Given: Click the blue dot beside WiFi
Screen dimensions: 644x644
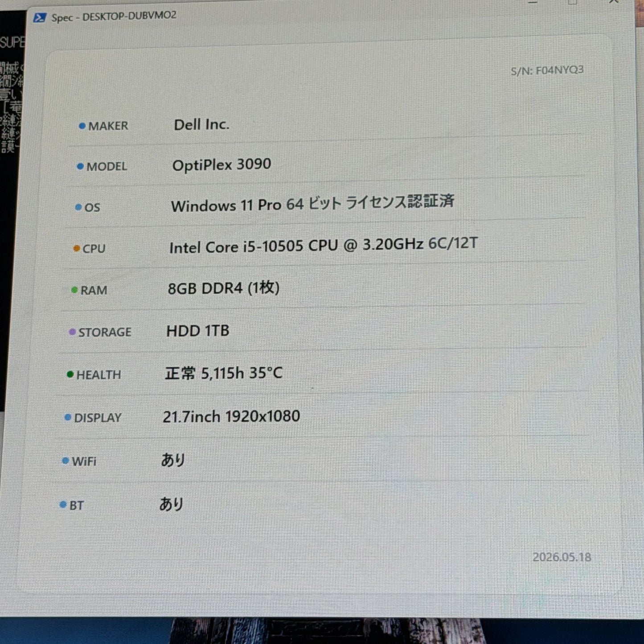Looking at the screenshot, I should coord(66,461).
